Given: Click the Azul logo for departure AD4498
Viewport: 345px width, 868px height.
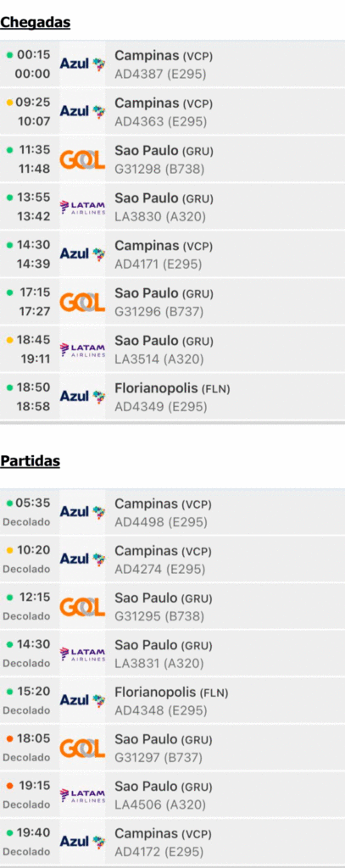Looking at the screenshot, I should coord(82,512).
